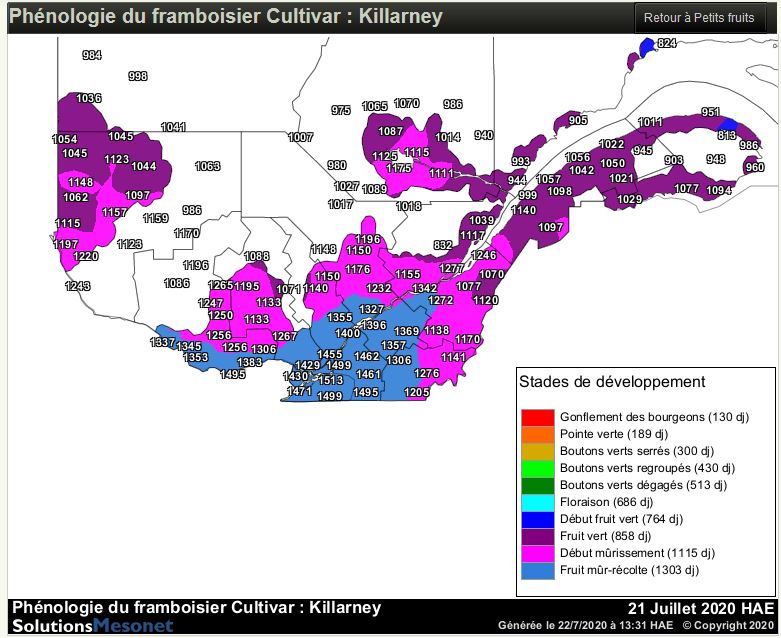Click the Retour à Petits fruits button
This screenshot has width=781, height=638.
[699, 18]
